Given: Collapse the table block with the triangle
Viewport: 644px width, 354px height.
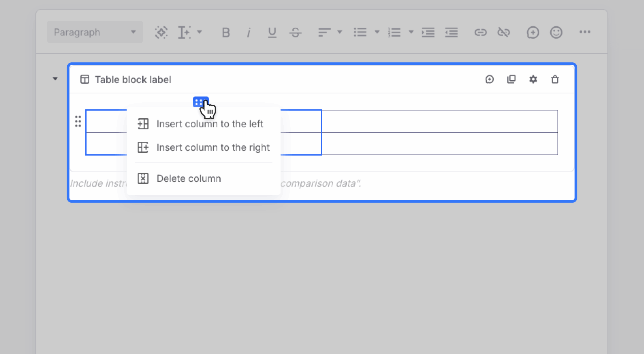Looking at the screenshot, I should (x=55, y=79).
